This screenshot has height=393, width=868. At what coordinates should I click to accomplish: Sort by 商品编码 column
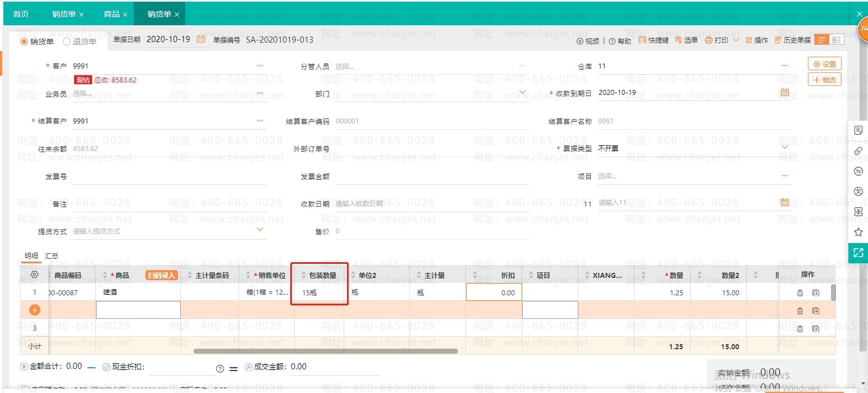(x=51, y=275)
